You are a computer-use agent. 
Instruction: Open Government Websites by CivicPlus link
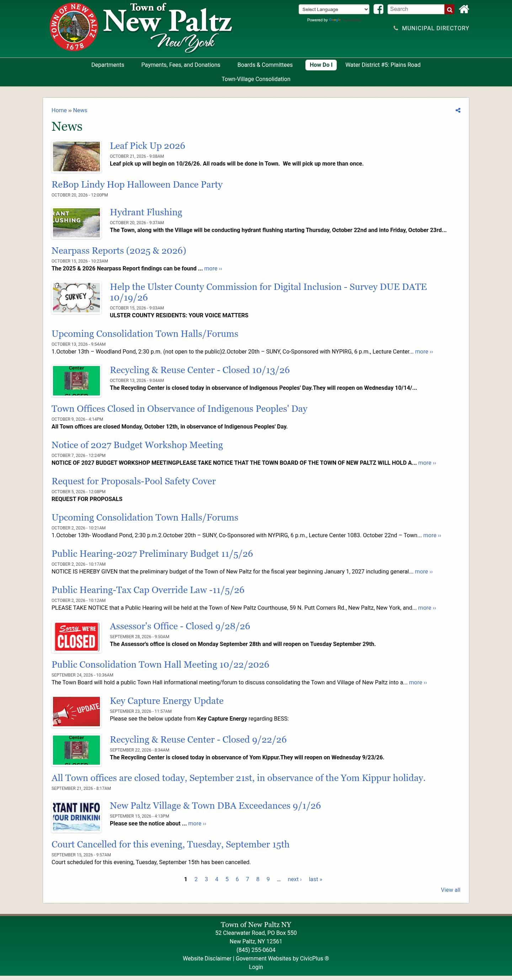click(282, 958)
